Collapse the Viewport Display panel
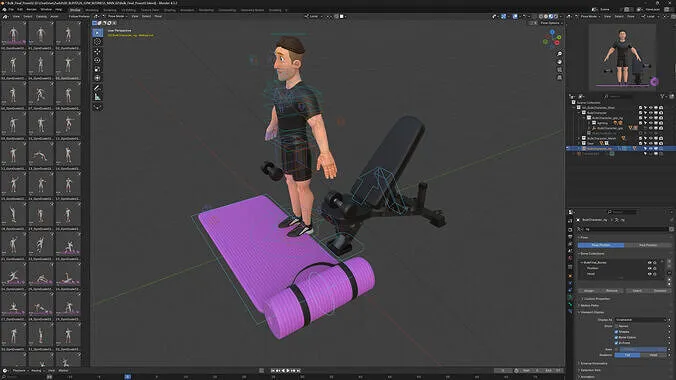 [x=592, y=312]
